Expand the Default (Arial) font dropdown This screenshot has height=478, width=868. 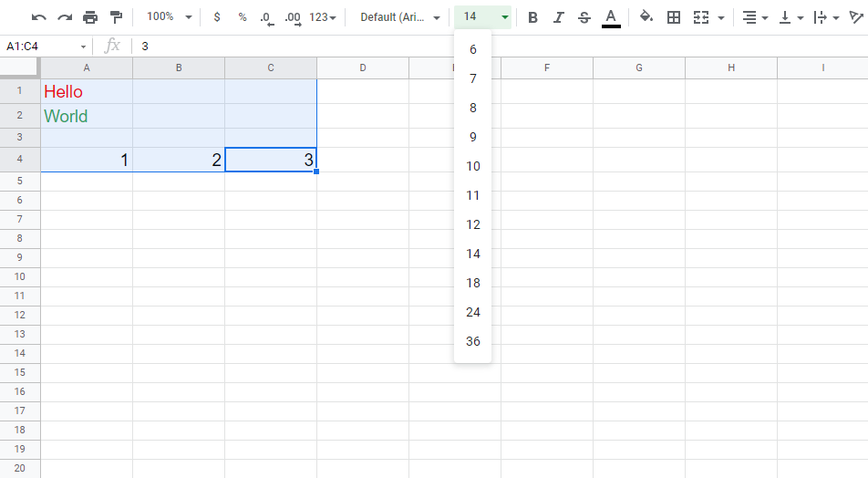tap(400, 17)
